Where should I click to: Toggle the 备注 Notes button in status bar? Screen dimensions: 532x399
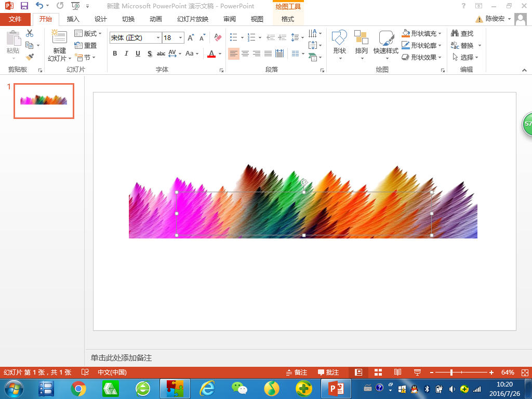(297, 372)
